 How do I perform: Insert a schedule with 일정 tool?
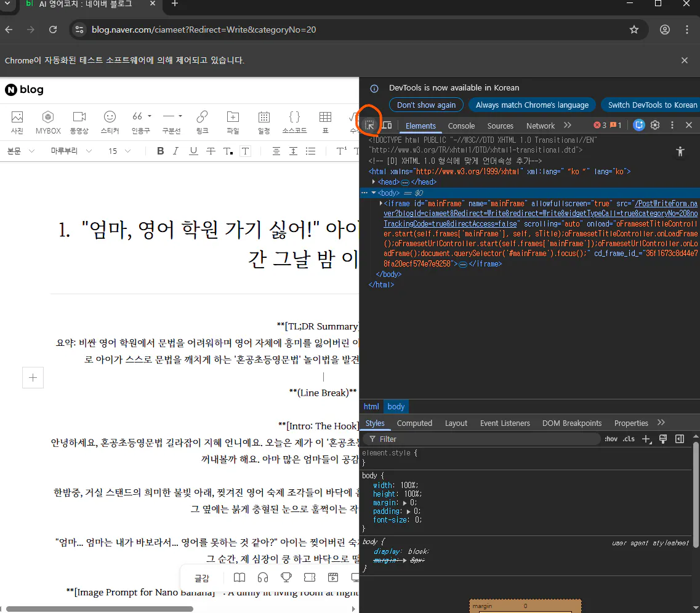pos(264,122)
